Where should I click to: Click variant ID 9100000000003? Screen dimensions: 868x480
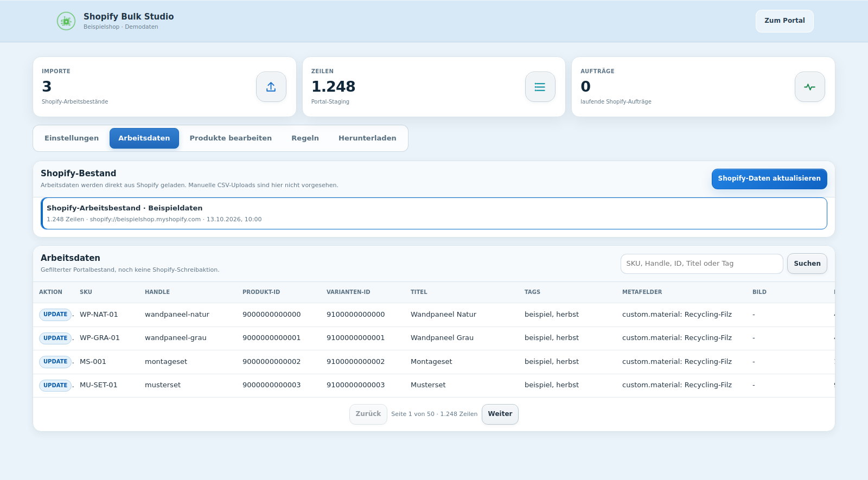(x=355, y=385)
